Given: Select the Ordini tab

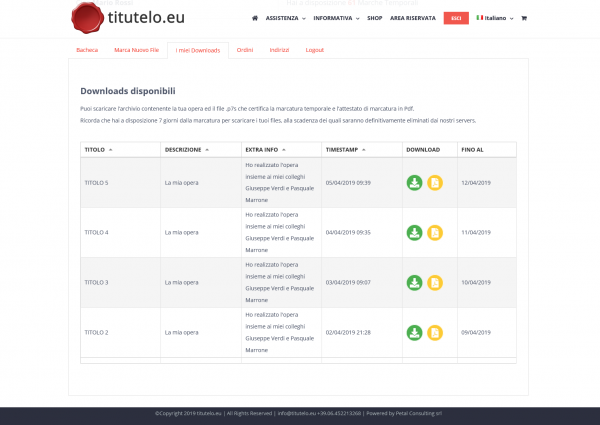Looking at the screenshot, I should tap(244, 49).
